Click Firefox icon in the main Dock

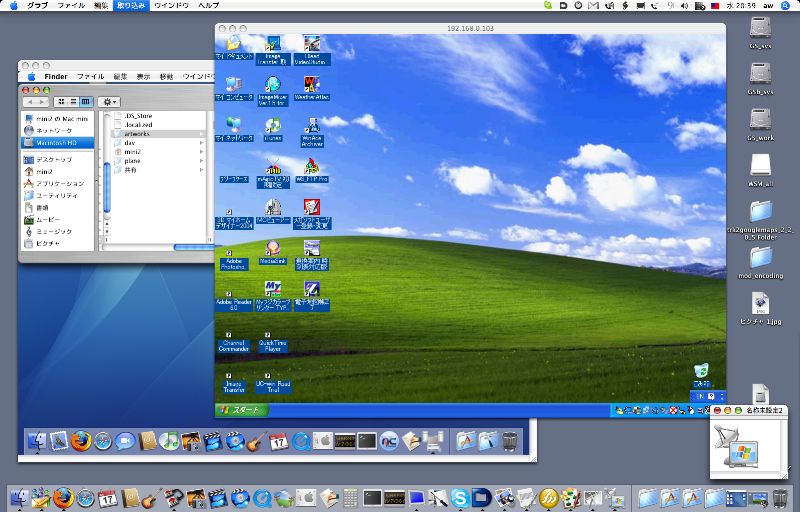pyautogui.click(x=63, y=498)
